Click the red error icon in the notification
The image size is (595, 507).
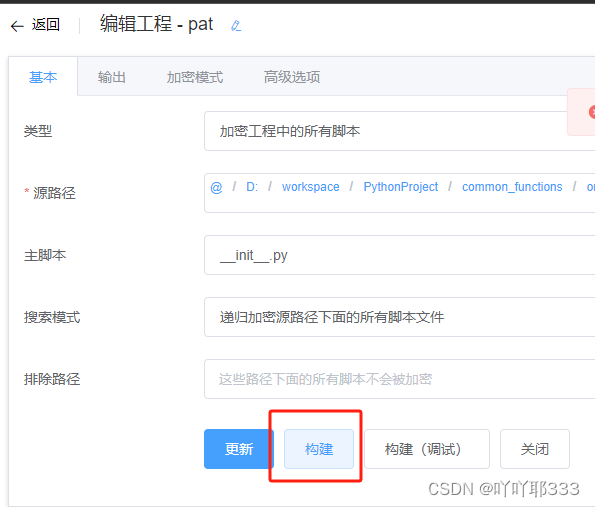point(592,112)
